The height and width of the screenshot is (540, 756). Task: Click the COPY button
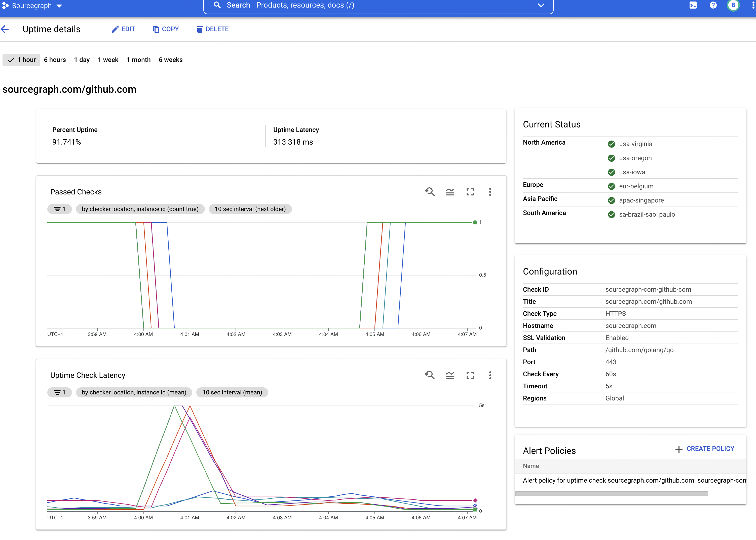166,29
